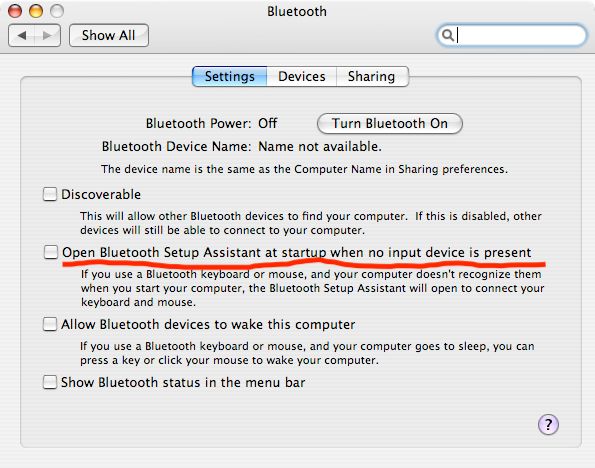This screenshot has height=468, width=595.
Task: Click the yellow minimize window button
Action: pos(36,11)
